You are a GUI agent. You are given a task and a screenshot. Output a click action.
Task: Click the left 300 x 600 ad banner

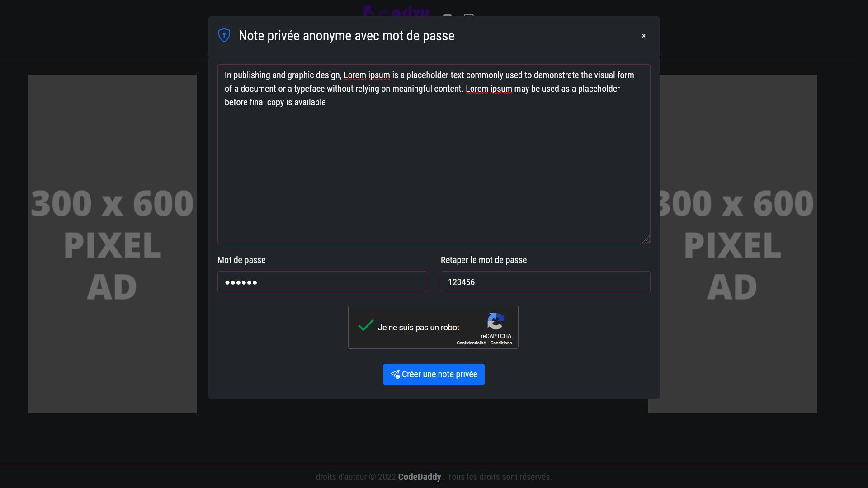112,244
